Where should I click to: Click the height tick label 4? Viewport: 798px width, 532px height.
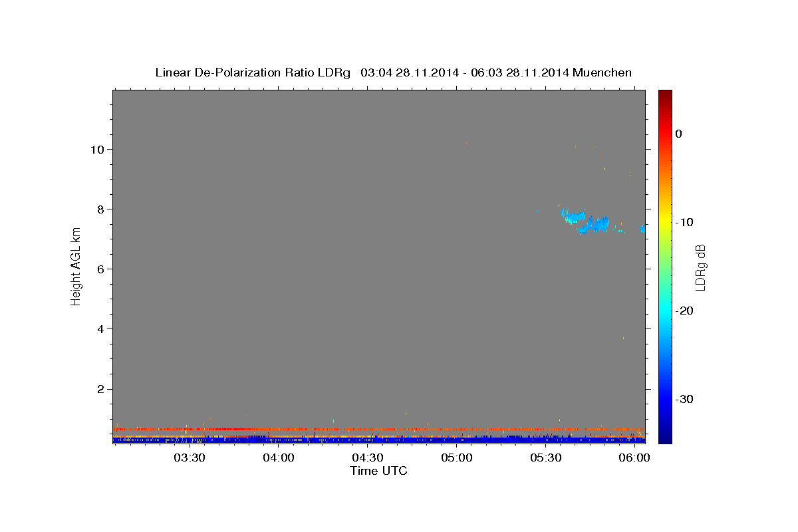pos(102,329)
